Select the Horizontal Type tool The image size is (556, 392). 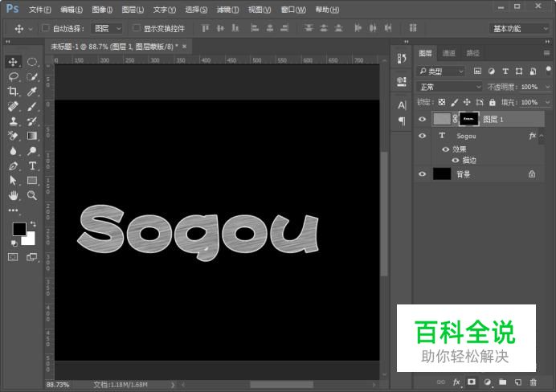32,165
